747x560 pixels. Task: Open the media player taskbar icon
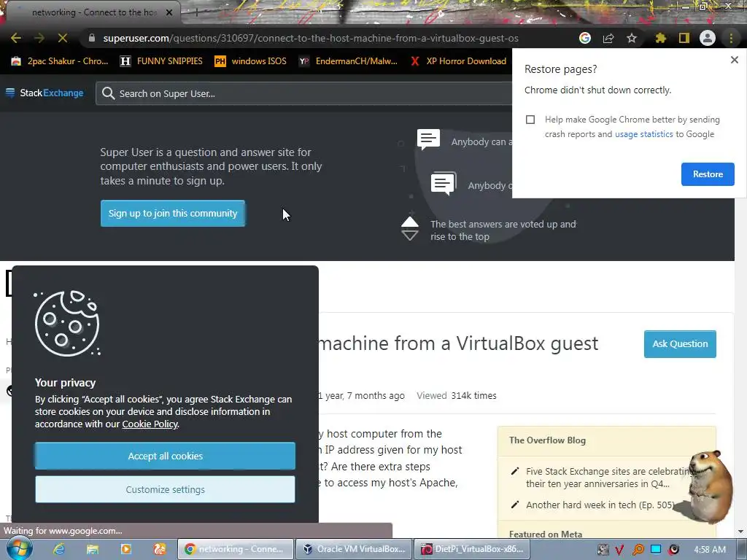pos(126,549)
